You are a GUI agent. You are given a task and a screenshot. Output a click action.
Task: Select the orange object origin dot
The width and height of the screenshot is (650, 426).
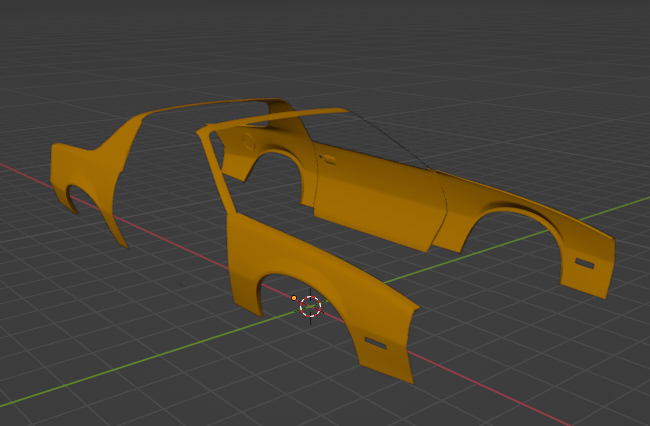pyautogui.click(x=294, y=298)
